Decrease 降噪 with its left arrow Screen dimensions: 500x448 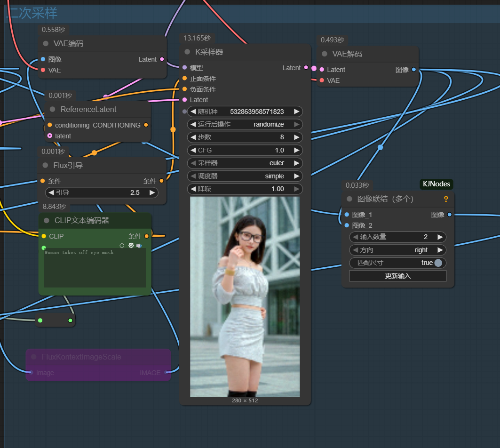coord(193,189)
